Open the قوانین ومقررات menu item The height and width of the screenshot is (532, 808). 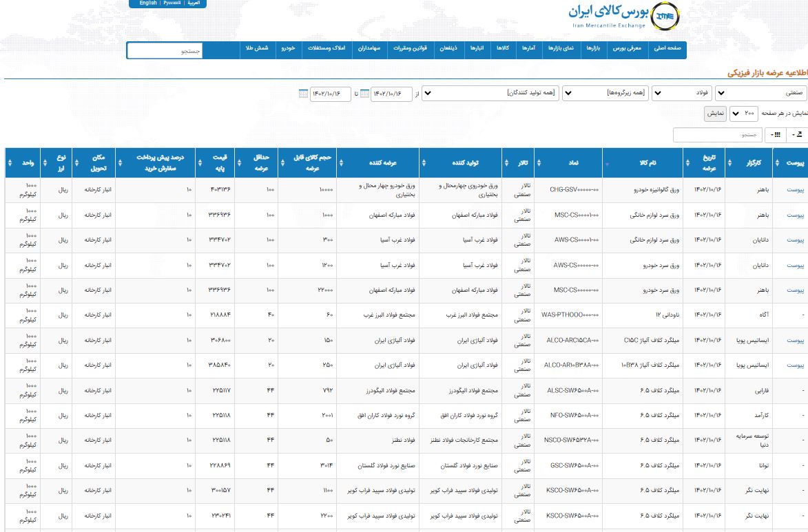pyautogui.click(x=410, y=48)
